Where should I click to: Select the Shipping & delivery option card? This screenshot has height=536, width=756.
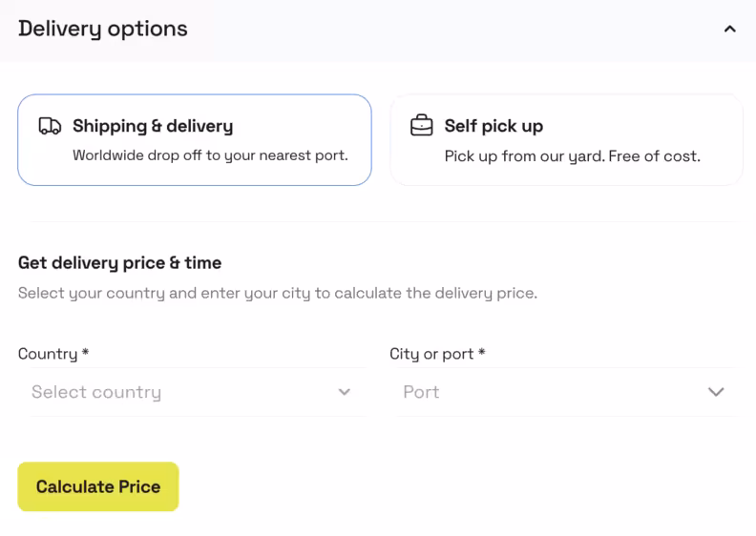click(x=194, y=139)
